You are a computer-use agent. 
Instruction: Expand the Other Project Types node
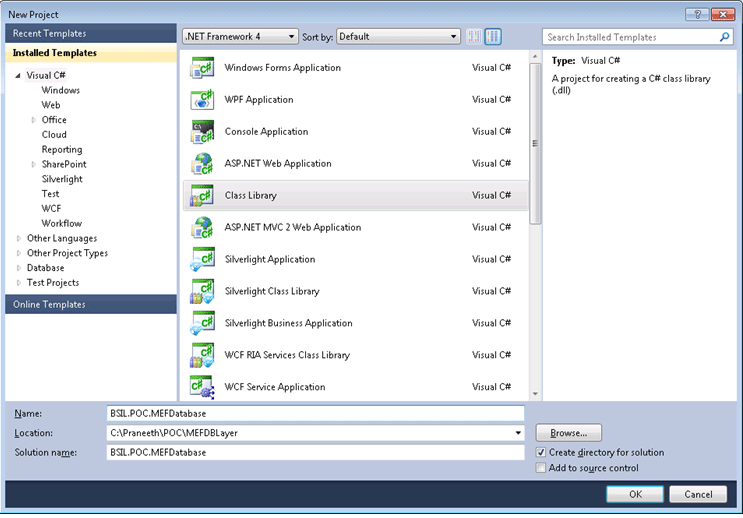[x=18, y=253]
